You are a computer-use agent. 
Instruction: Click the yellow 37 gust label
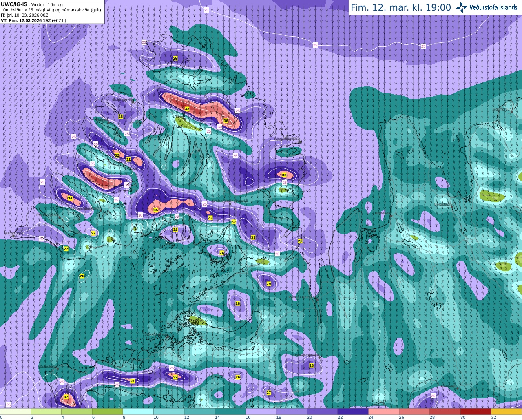point(66,397)
